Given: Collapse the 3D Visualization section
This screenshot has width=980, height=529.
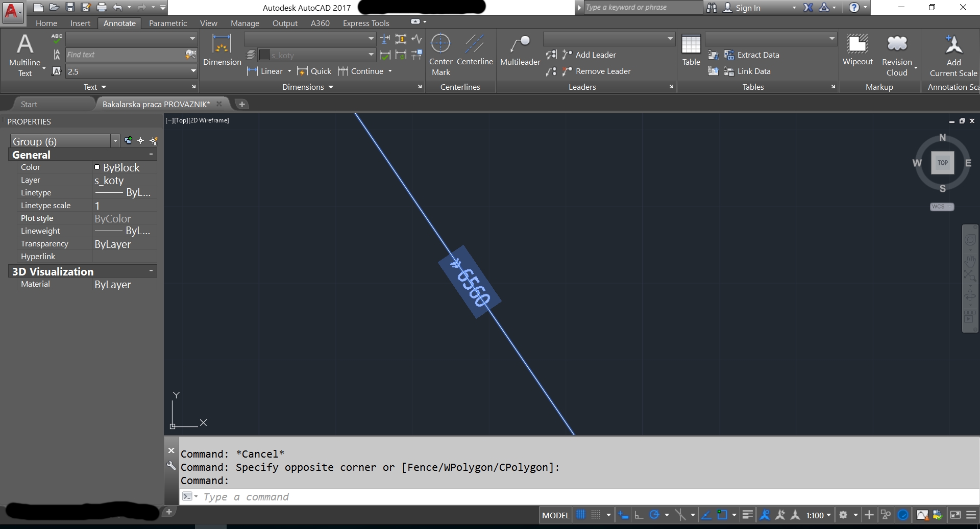Looking at the screenshot, I should (151, 271).
